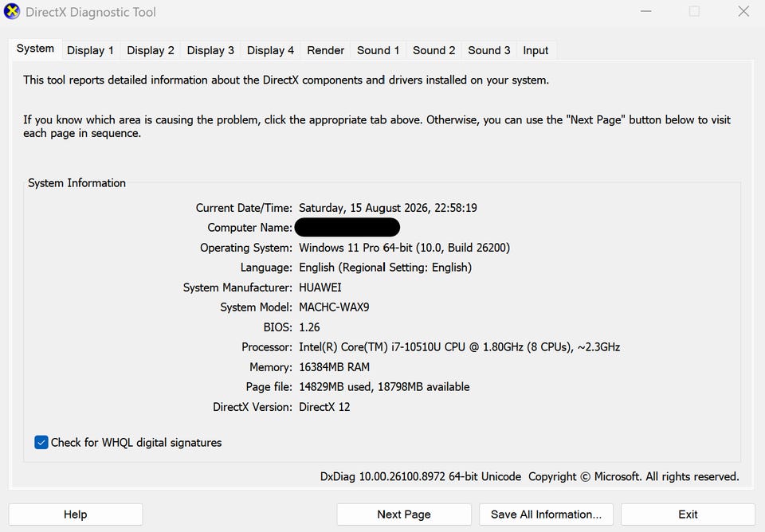Click the 'DirectX Version:' label
The width and height of the screenshot is (765, 532).
pos(253,407)
